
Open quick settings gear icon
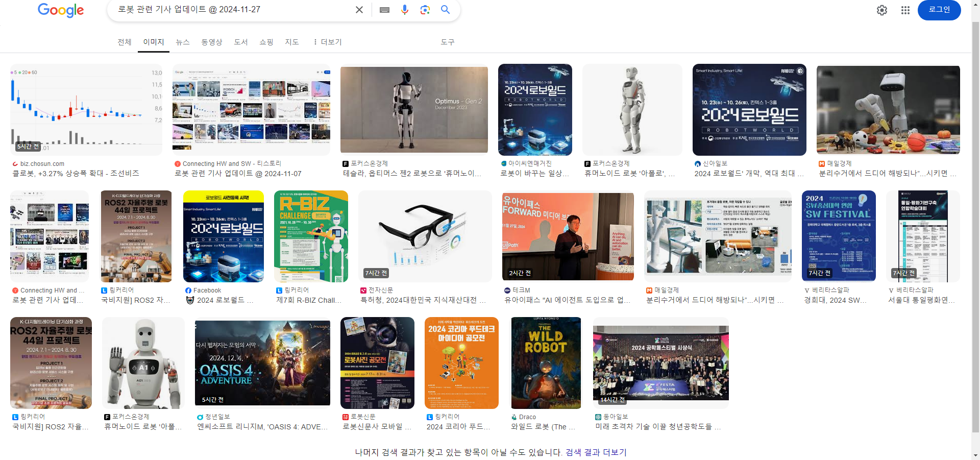pos(882,10)
